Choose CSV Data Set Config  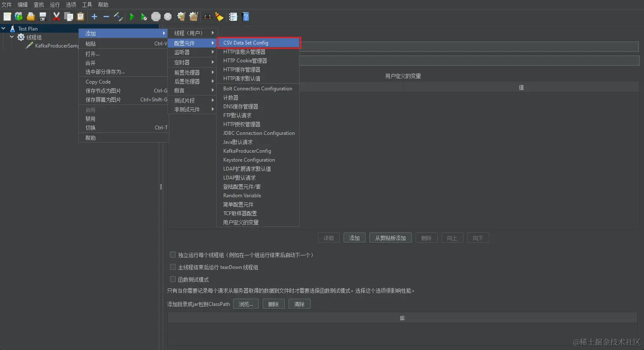tap(258, 42)
